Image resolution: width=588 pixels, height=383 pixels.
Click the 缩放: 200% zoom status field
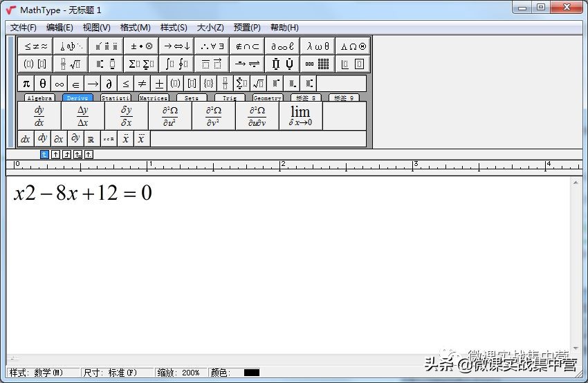point(181,373)
